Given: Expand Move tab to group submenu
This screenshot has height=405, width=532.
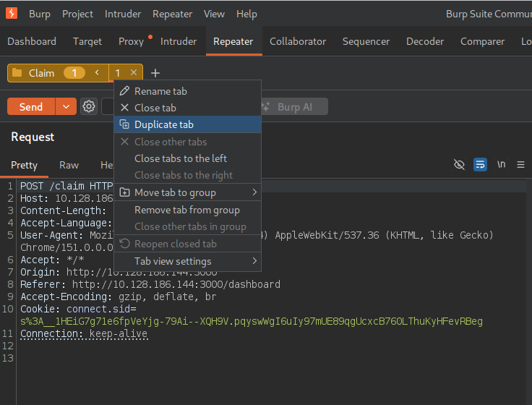Looking at the screenshot, I should [188, 192].
